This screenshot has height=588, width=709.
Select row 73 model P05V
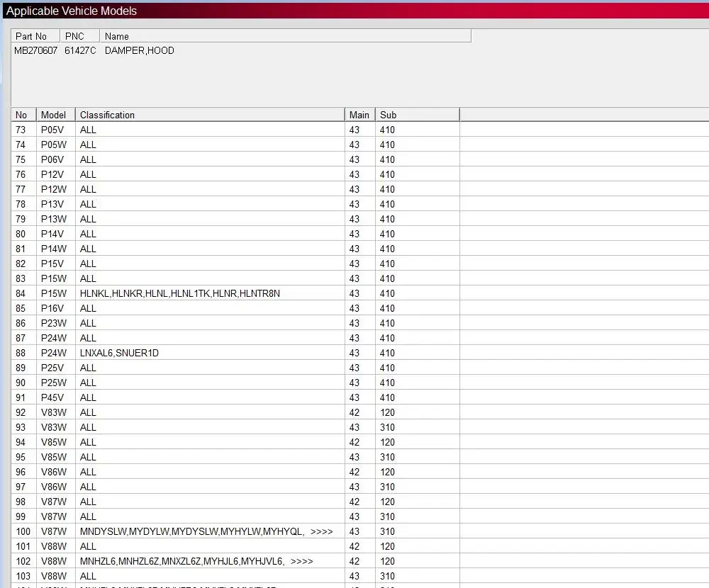coord(52,130)
